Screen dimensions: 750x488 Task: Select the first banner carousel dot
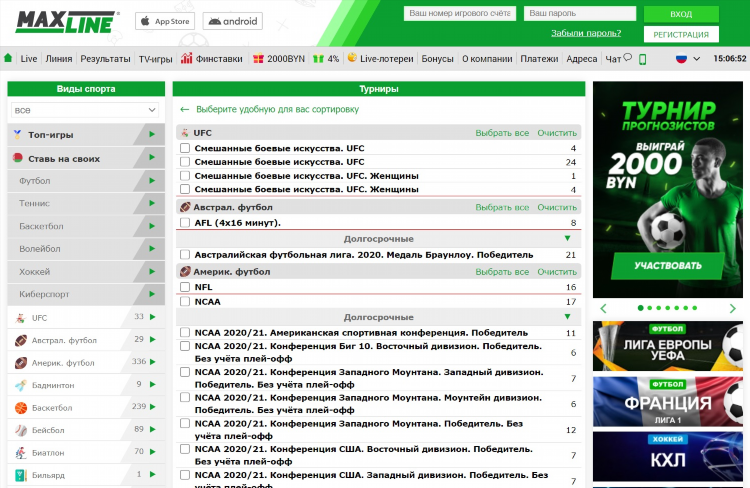640,308
